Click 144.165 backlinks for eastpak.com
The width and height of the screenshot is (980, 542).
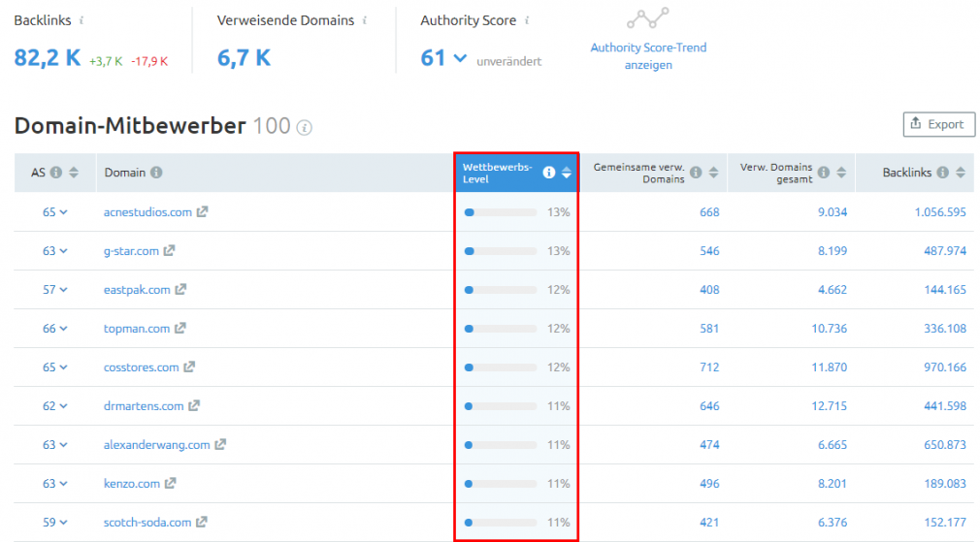[945, 290]
